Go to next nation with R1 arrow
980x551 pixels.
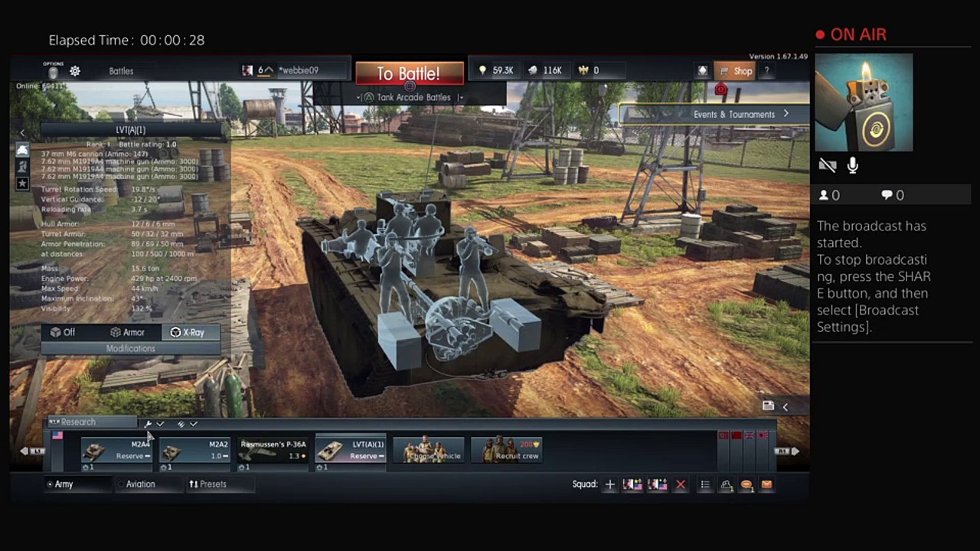click(x=788, y=452)
